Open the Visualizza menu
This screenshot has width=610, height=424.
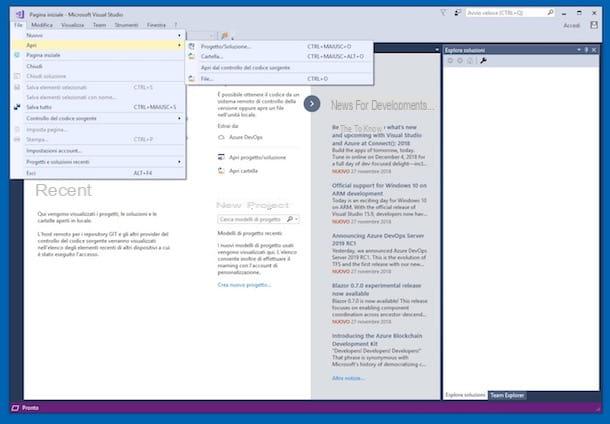point(72,25)
